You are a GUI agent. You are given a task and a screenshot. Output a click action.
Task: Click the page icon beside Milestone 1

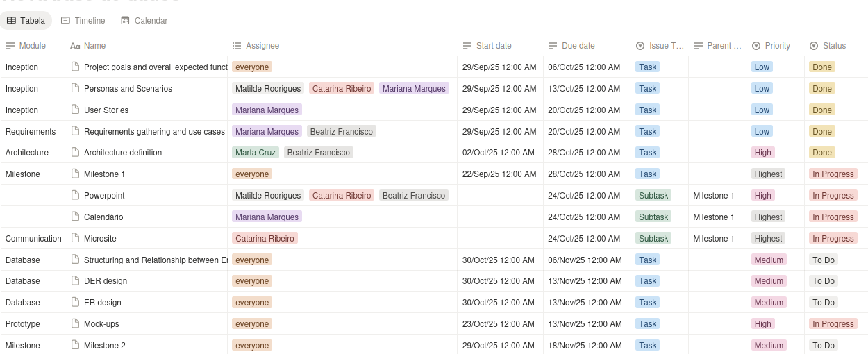pyautogui.click(x=76, y=174)
